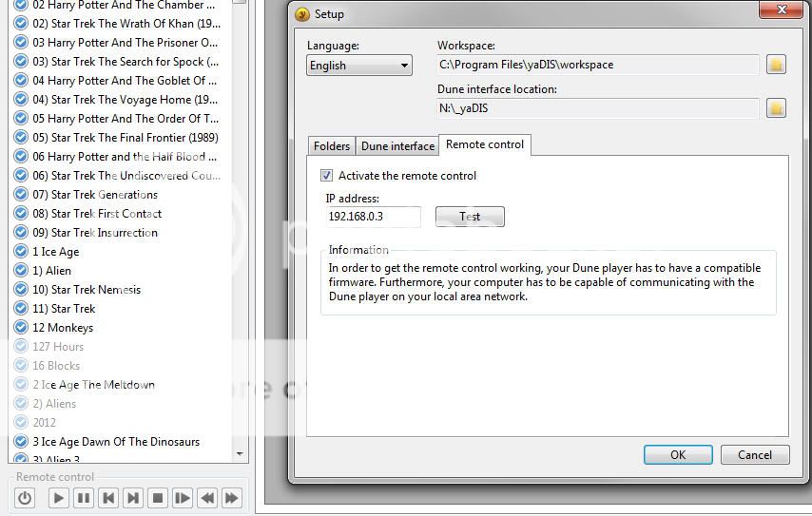Select '02) Star Trek The Wrath Of Khan'
This screenshot has height=516, width=812.
coord(126,24)
